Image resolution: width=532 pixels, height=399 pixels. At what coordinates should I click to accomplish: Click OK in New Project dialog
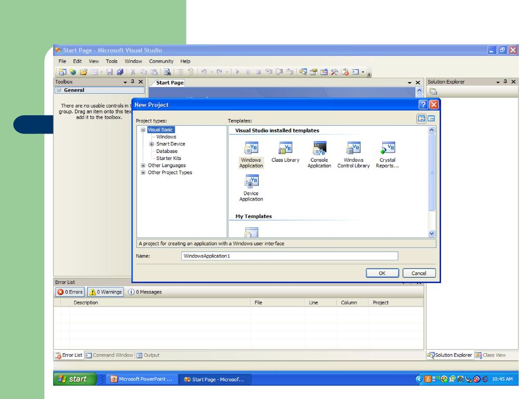tap(382, 273)
